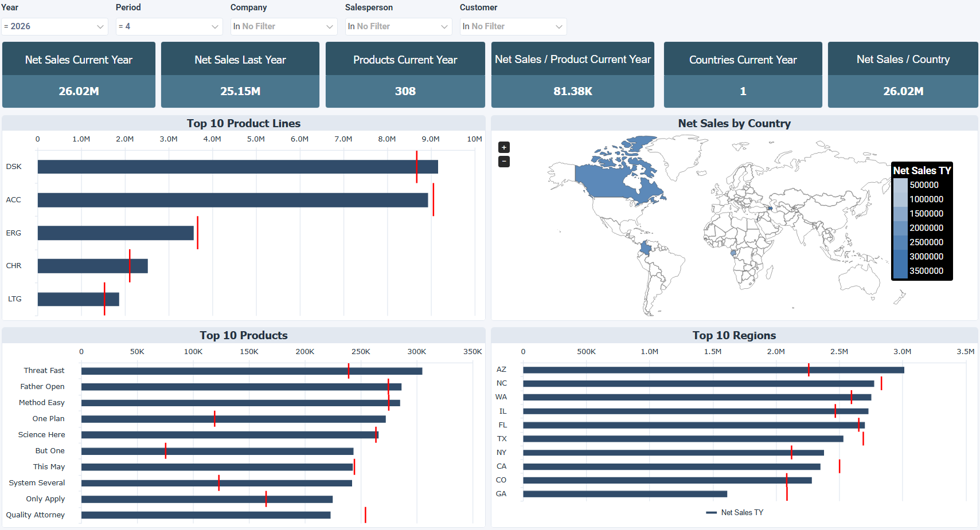Click the Threat Fast product bar
980x530 pixels.
coord(252,371)
